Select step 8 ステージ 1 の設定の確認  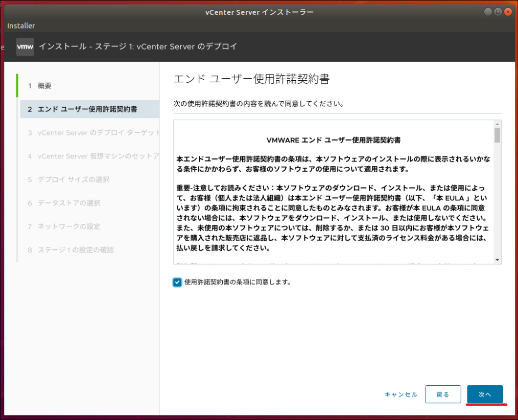tap(90, 250)
